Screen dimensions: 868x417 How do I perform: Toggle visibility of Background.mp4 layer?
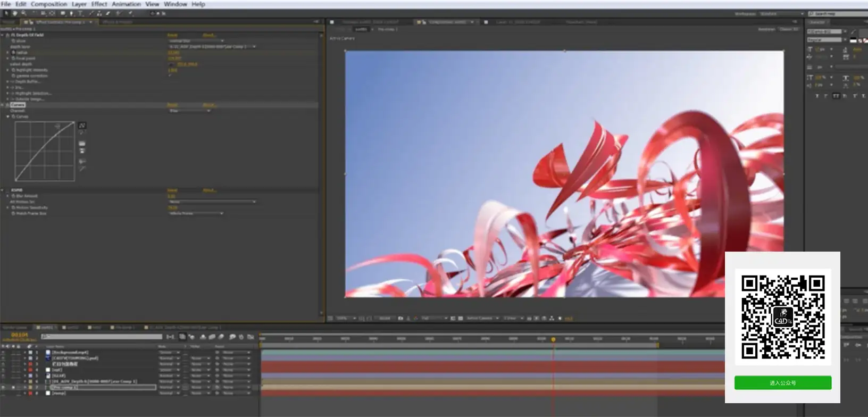pyautogui.click(x=3, y=352)
